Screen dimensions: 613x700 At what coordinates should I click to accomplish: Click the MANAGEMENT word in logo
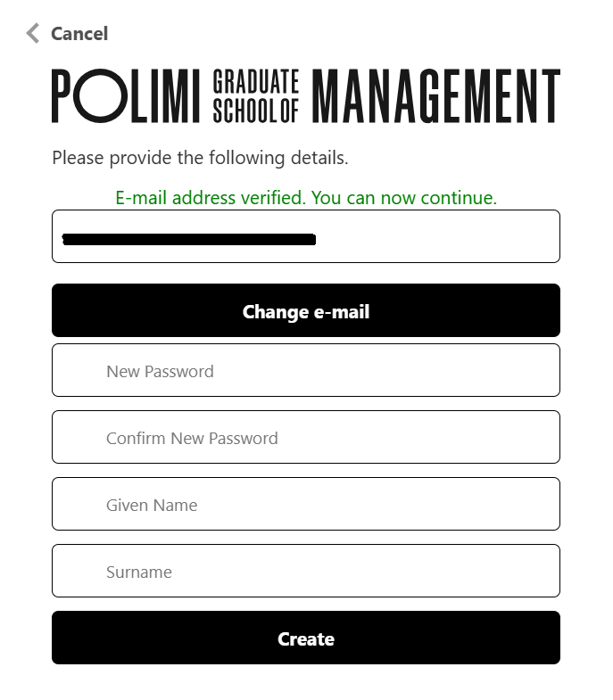tap(436, 95)
